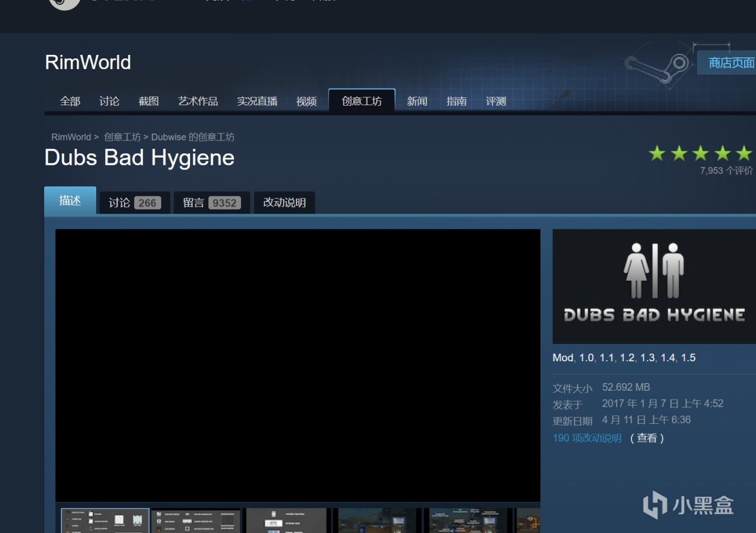Select the 视频 tab

(x=307, y=102)
